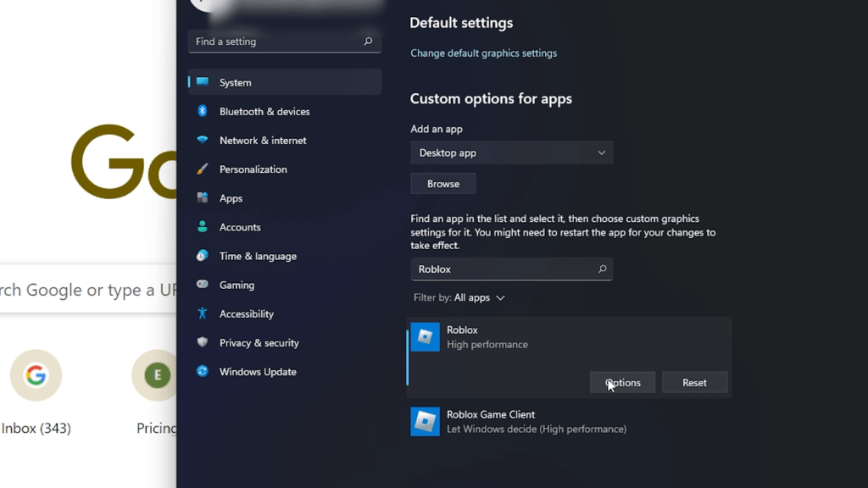Click the Google search bar in browser

88,290
